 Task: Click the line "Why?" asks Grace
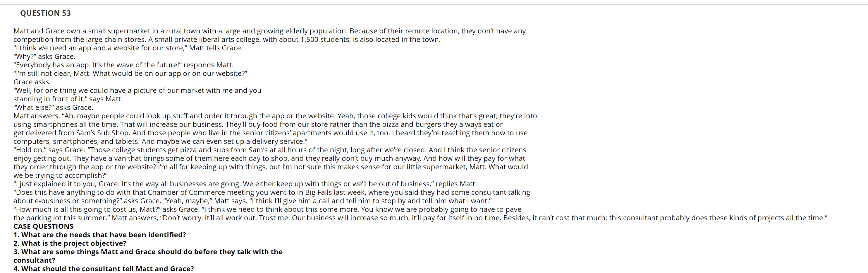[x=44, y=56]
